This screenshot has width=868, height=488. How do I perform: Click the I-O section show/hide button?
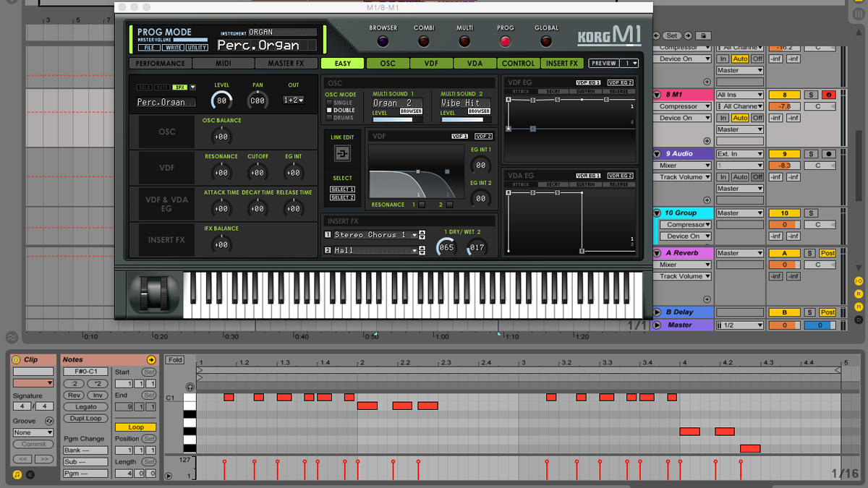(859, 281)
